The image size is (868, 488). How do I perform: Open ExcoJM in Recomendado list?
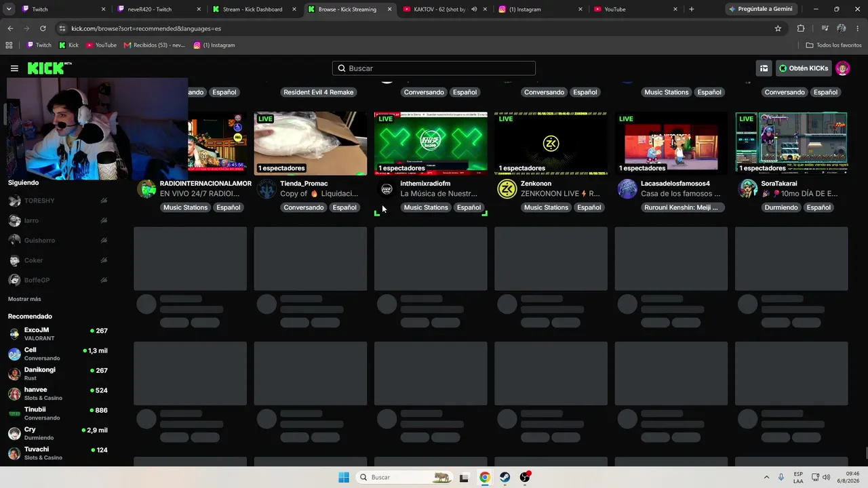[x=58, y=333]
